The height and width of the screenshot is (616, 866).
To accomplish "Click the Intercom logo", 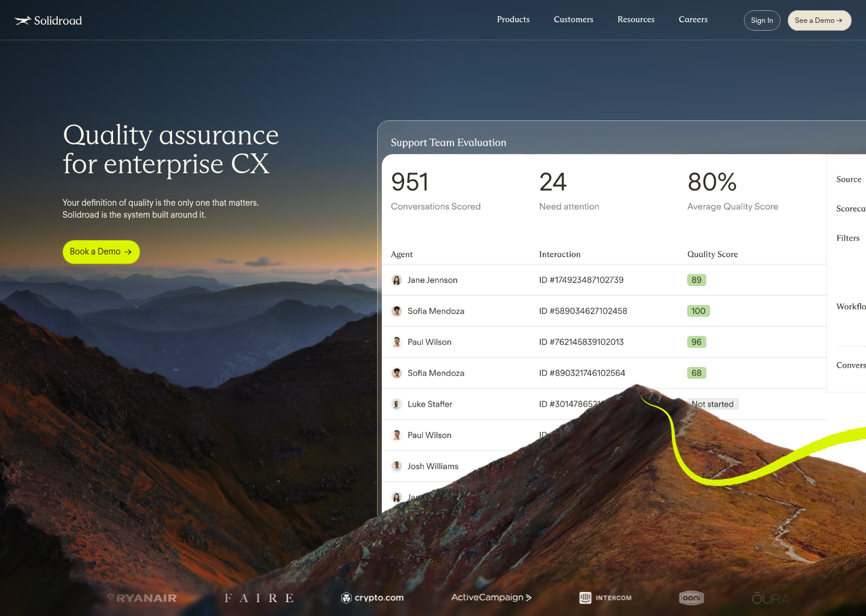I will point(606,598).
